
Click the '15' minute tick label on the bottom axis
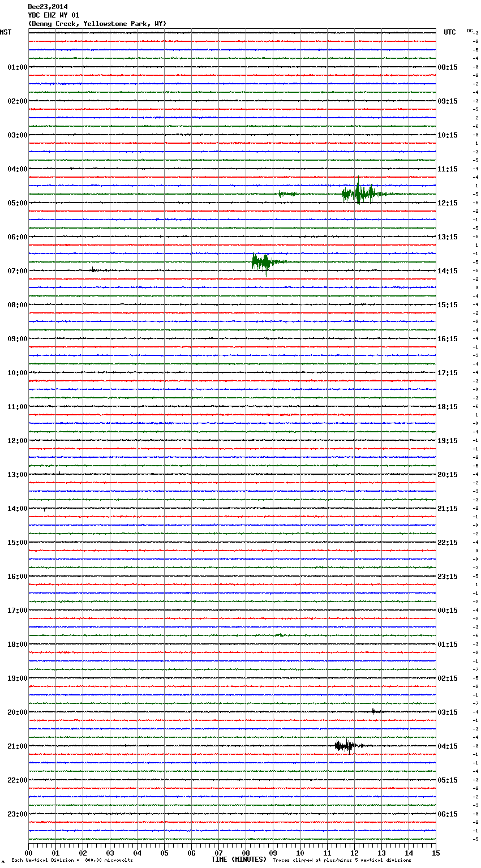[436, 853]
